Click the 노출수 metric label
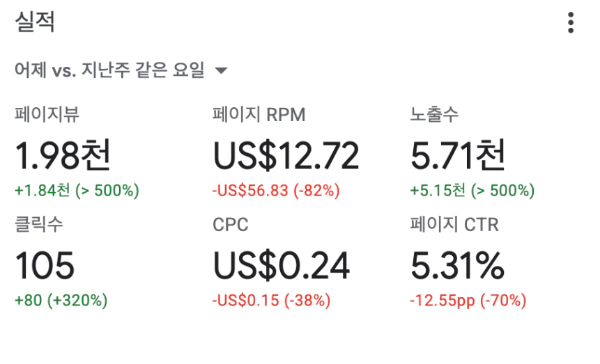The image size is (600, 364). pyautogui.click(x=434, y=114)
